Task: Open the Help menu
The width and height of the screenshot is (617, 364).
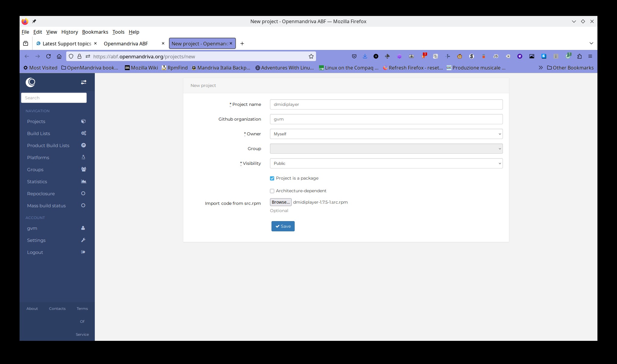Action: pyautogui.click(x=134, y=32)
